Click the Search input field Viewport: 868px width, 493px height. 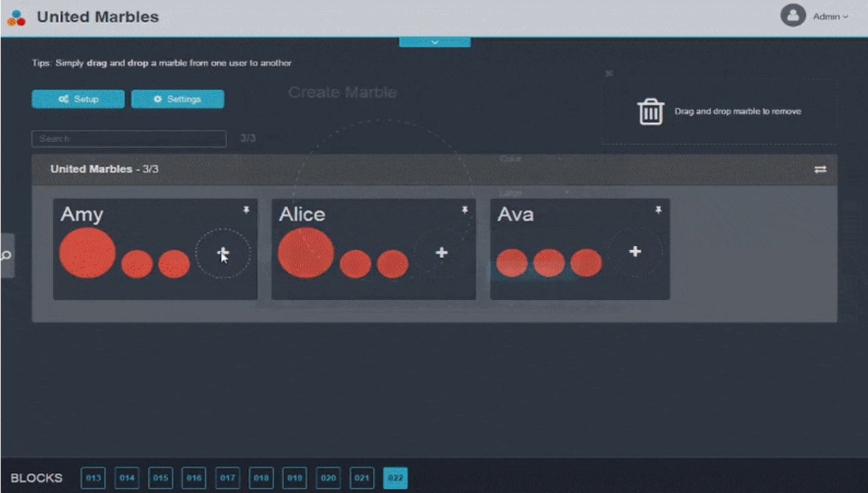point(128,139)
